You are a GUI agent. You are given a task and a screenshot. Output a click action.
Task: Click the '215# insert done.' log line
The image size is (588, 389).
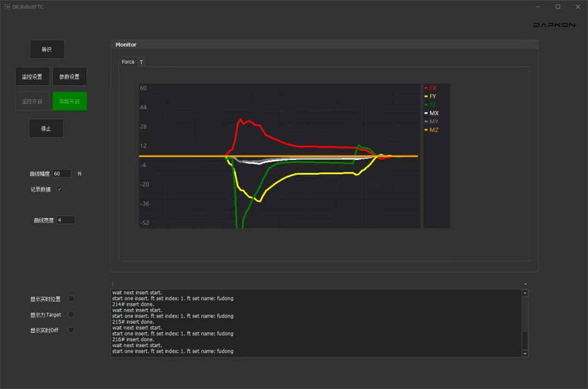coord(133,322)
